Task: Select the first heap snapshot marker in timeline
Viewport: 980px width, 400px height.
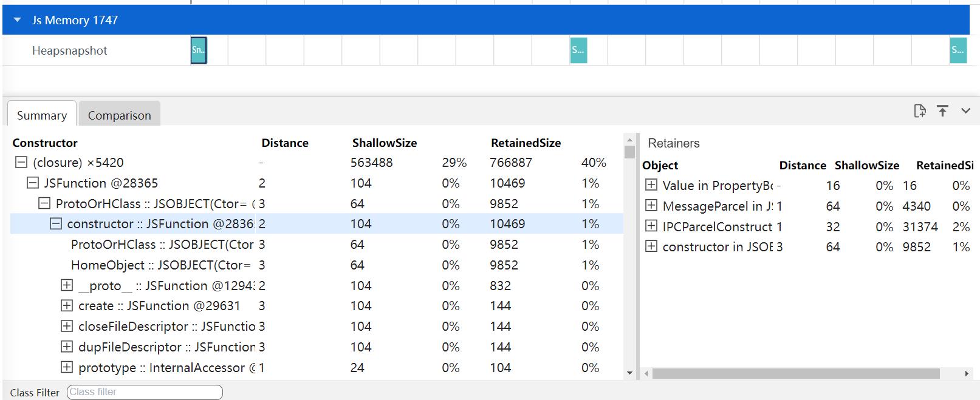Action: click(x=199, y=50)
